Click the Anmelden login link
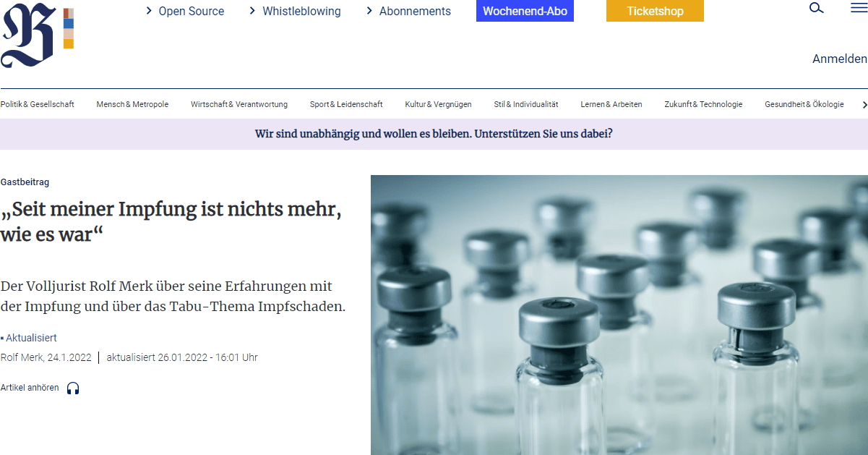The image size is (868, 455). (840, 59)
